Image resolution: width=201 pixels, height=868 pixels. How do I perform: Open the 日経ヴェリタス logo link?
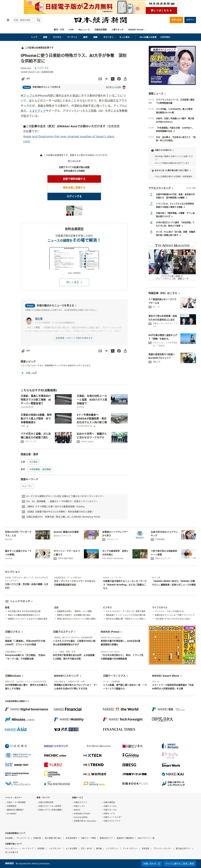162,719
